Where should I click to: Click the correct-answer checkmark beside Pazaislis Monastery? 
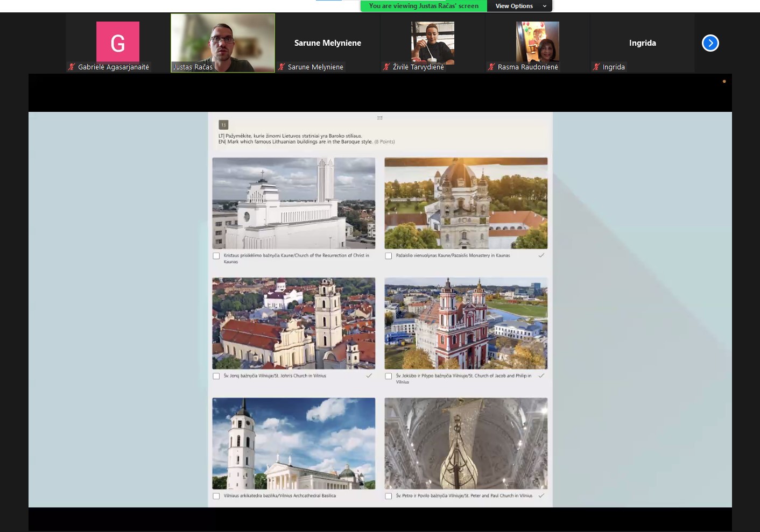541,256
